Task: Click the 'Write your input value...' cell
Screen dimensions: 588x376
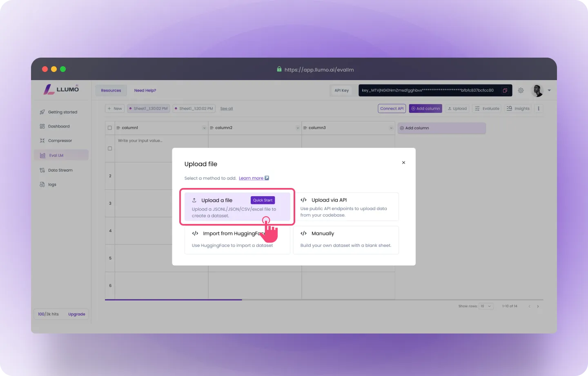Action: (x=162, y=148)
